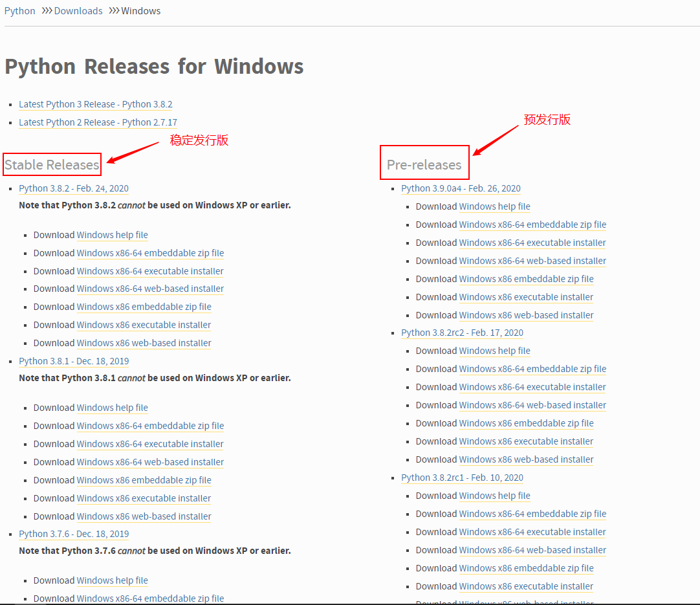Image resolution: width=700 pixels, height=605 pixels.
Task: Download x86 web-based installer for Python 3.8.2rc2
Action: point(527,459)
